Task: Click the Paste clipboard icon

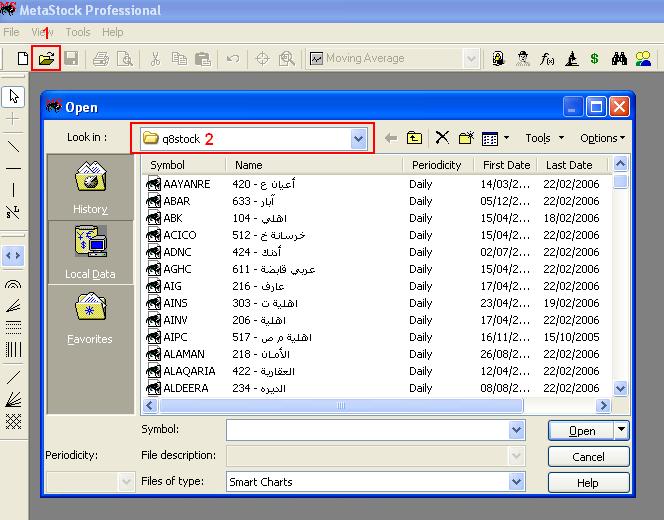Action: pyautogui.click(x=203, y=58)
